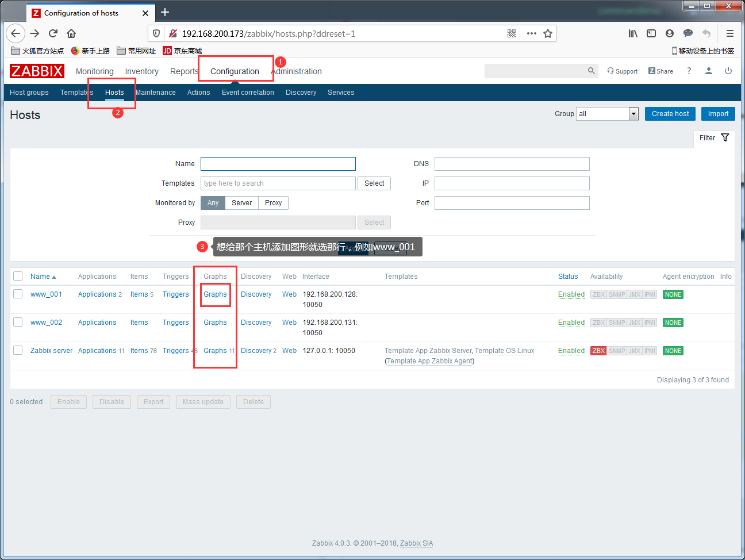745x560 pixels.
Task: Toggle the Filter funnel
Action: [x=725, y=137]
